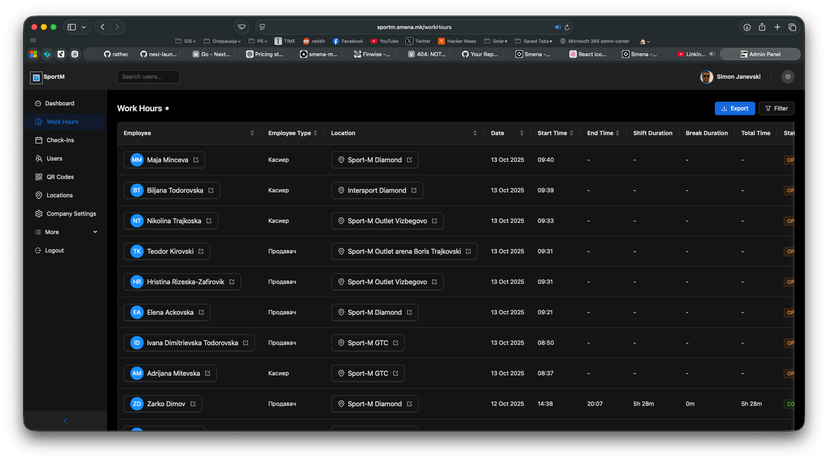Image resolution: width=828 pixels, height=462 pixels.
Task: Click the Users icon in sidebar
Action: 39,158
